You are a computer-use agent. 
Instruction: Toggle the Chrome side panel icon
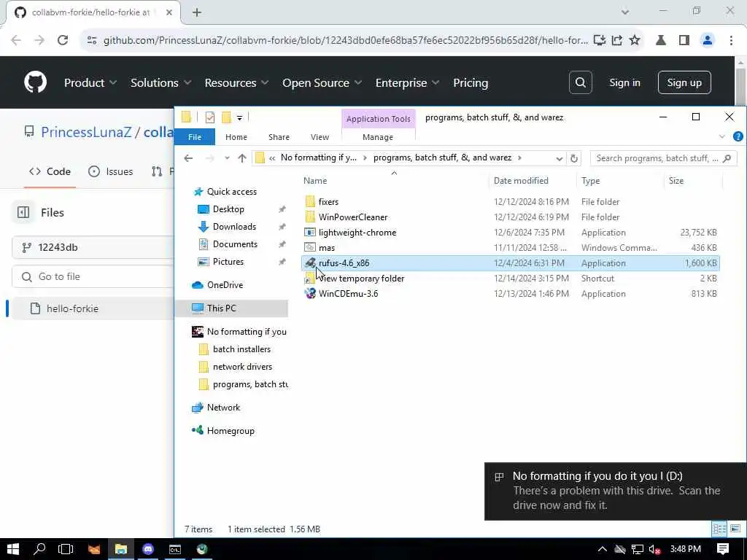pyautogui.click(x=684, y=40)
